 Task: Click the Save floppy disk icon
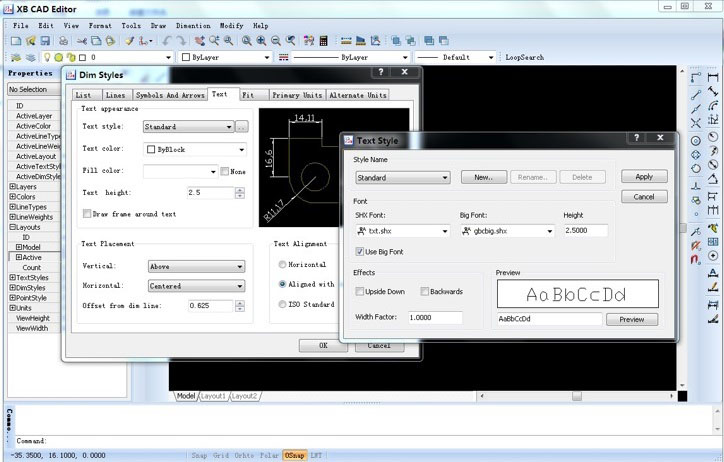tap(45, 41)
